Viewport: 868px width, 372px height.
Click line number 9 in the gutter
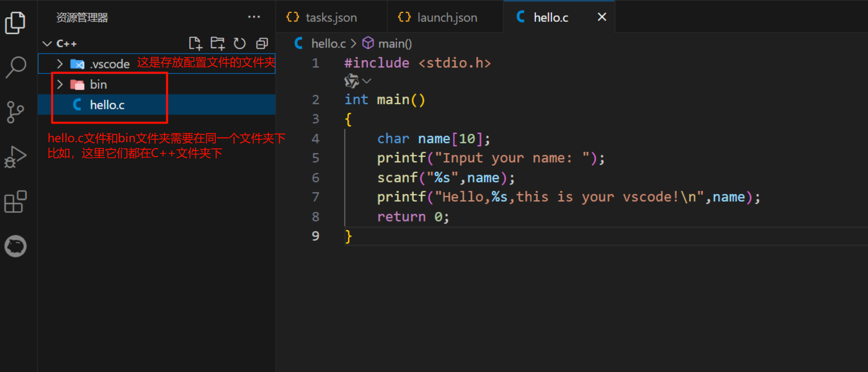(316, 236)
